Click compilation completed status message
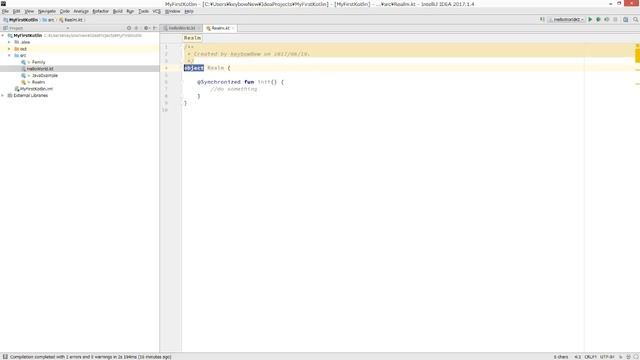This screenshot has height=360, width=640. pos(91,357)
